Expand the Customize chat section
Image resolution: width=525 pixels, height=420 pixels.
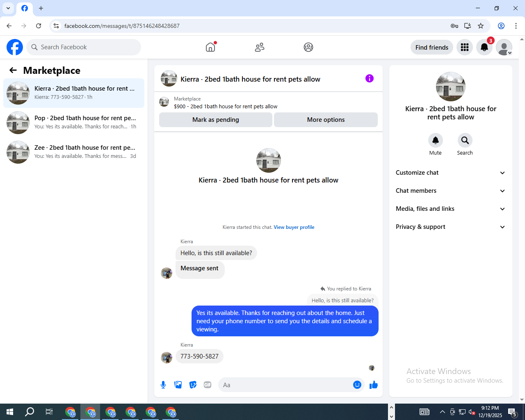450,173
